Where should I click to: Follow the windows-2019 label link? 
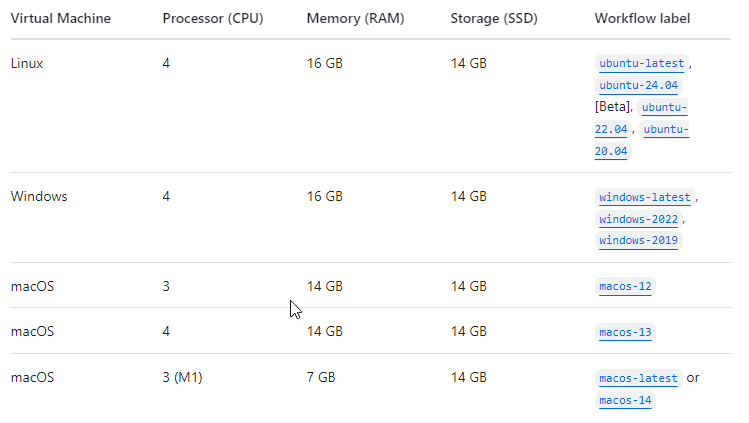click(x=638, y=241)
